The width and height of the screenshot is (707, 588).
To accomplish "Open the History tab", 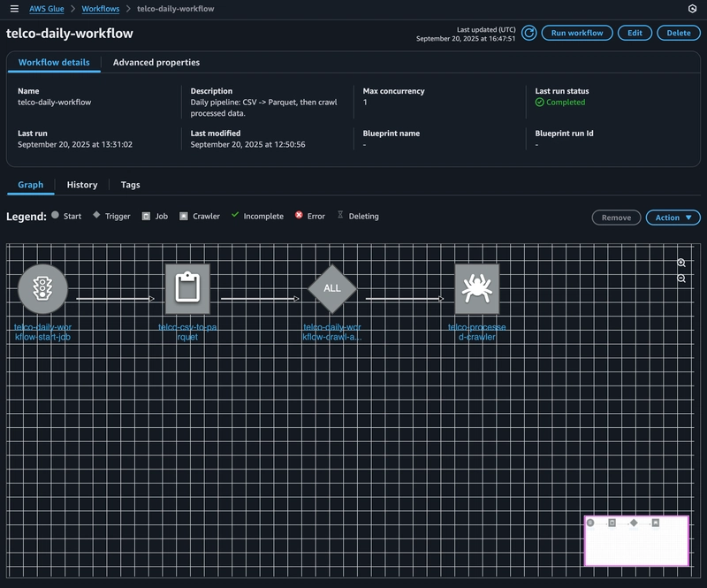I will [82, 185].
